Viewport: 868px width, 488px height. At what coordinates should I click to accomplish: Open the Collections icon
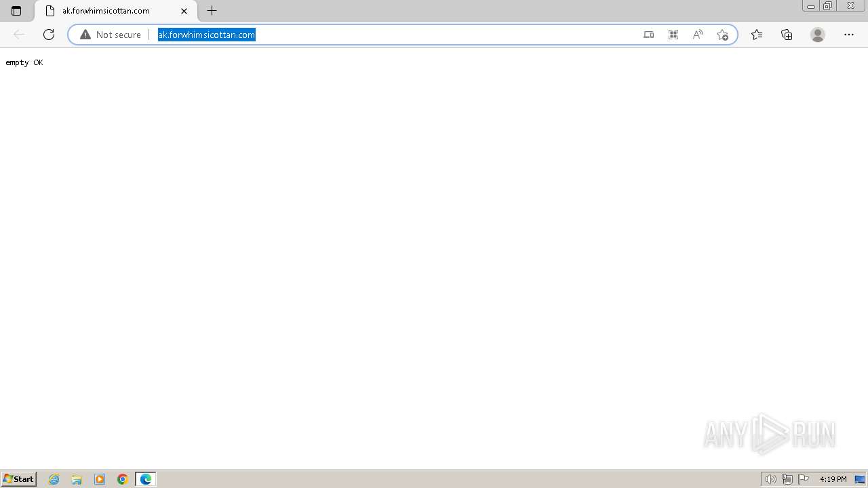(787, 35)
